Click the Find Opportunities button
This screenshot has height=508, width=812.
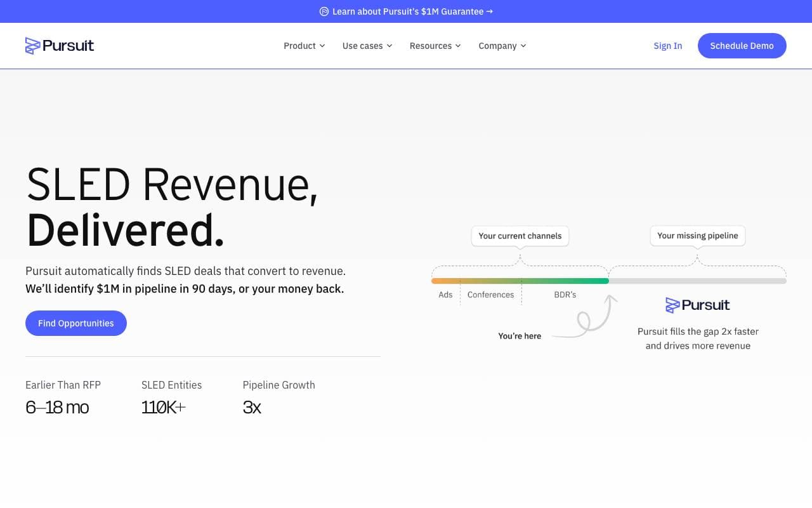[76, 323]
